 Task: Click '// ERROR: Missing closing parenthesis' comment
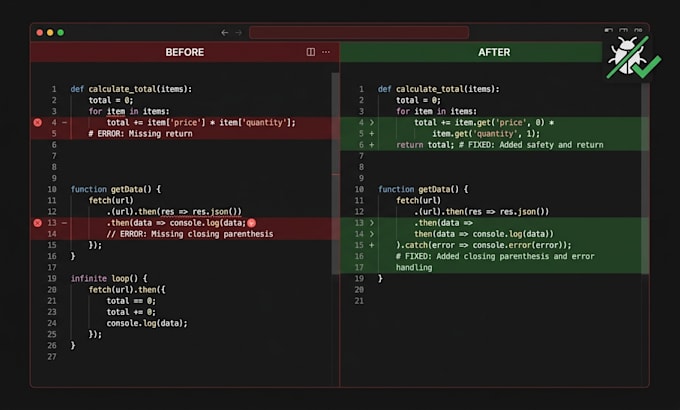(190, 234)
